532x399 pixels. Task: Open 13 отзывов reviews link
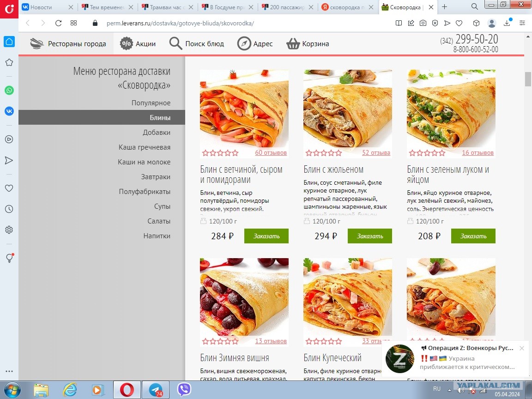[271, 341]
